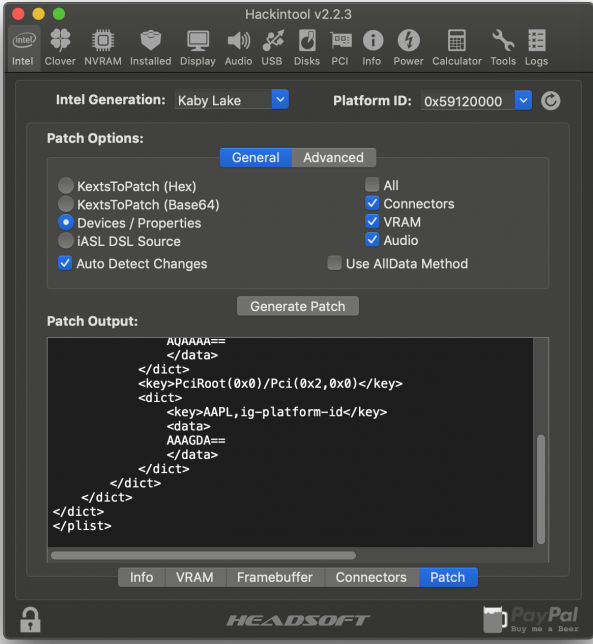
Task: Enable the All checkbox
Action: (x=372, y=185)
